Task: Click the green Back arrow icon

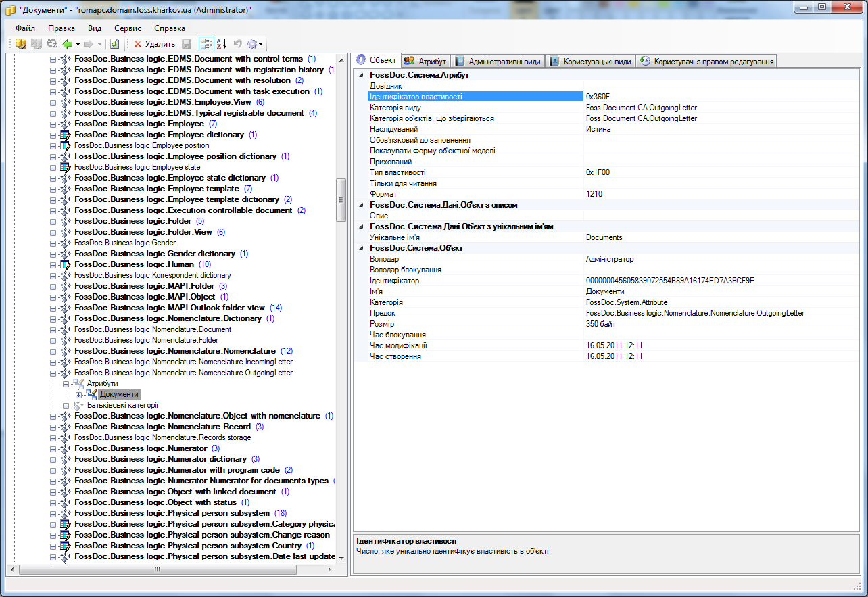Action: pos(67,44)
